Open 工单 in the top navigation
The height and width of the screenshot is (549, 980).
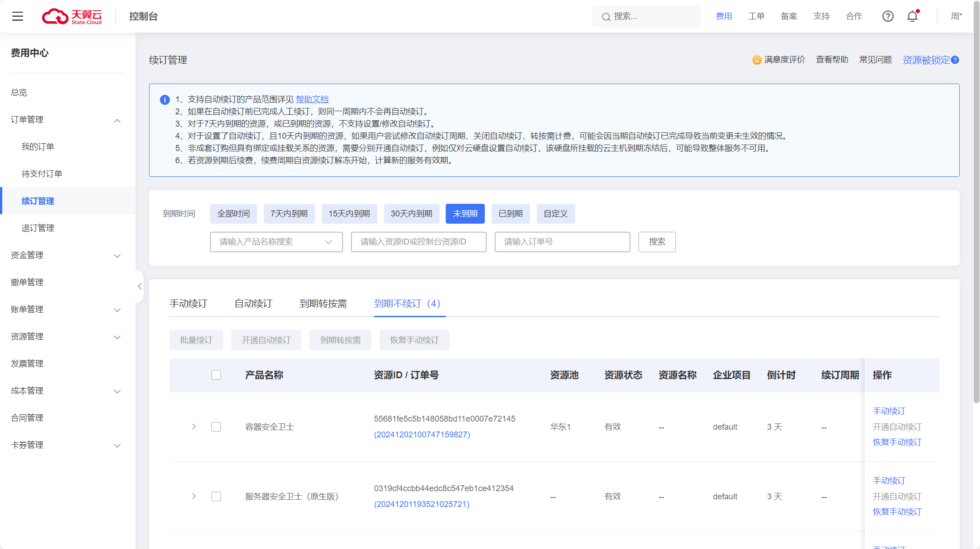point(756,16)
